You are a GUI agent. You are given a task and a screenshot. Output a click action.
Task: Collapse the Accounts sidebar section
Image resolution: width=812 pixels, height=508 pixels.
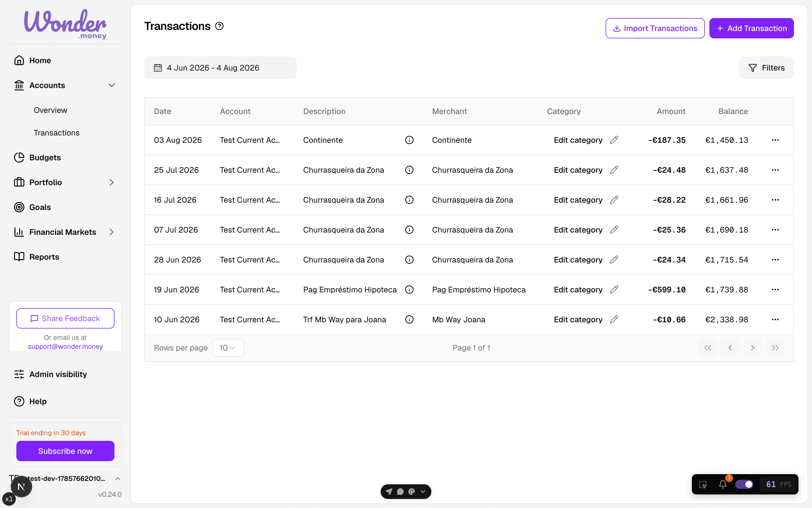pos(111,85)
